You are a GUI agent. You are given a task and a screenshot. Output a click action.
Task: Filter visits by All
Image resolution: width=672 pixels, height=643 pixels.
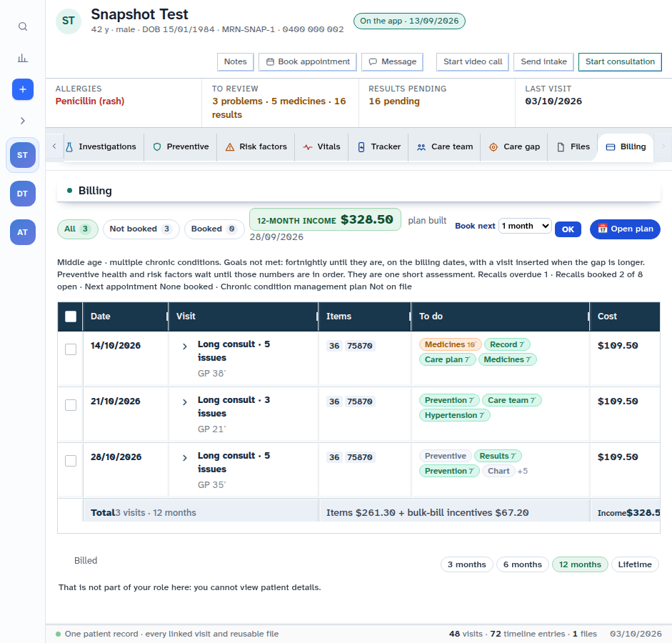pyautogui.click(x=78, y=229)
